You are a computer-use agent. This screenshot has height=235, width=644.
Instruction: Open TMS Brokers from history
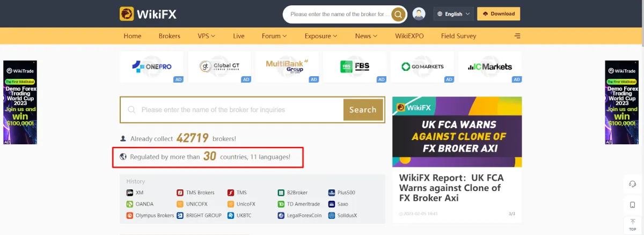[x=195, y=193]
